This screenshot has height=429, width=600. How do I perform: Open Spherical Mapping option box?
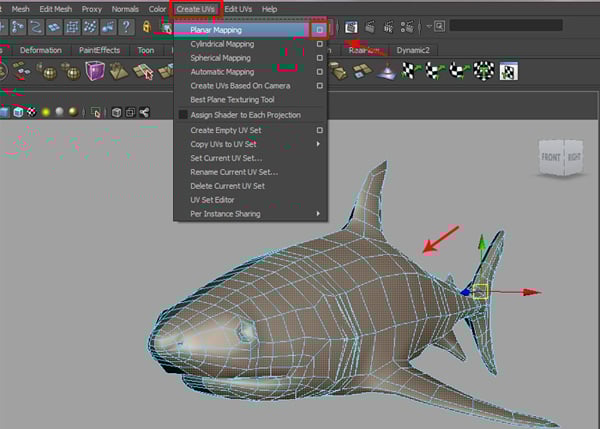tap(320, 58)
